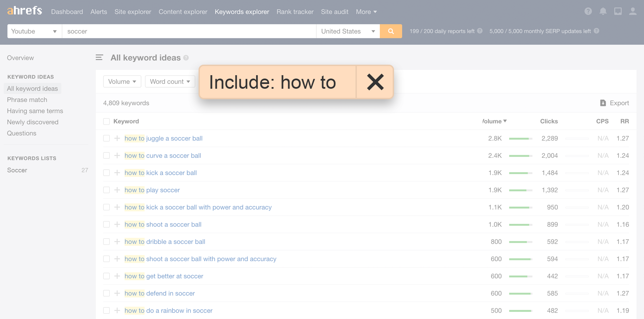The height and width of the screenshot is (319, 644).
Task: Switch to the Rank tracker tab
Action: (x=295, y=12)
